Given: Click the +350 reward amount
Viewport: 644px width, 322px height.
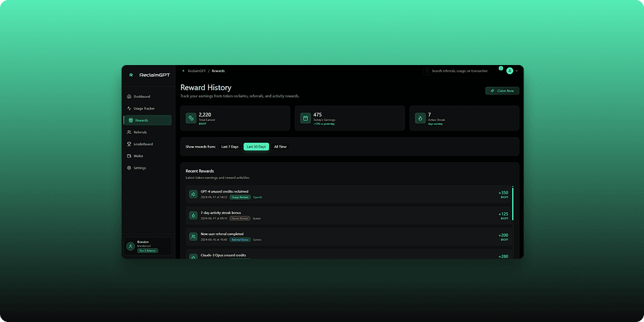Looking at the screenshot, I should coord(503,193).
